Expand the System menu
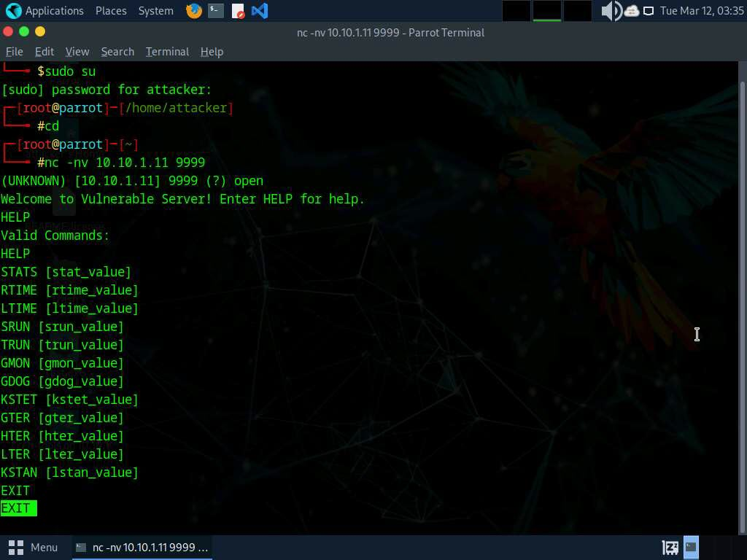 point(155,11)
